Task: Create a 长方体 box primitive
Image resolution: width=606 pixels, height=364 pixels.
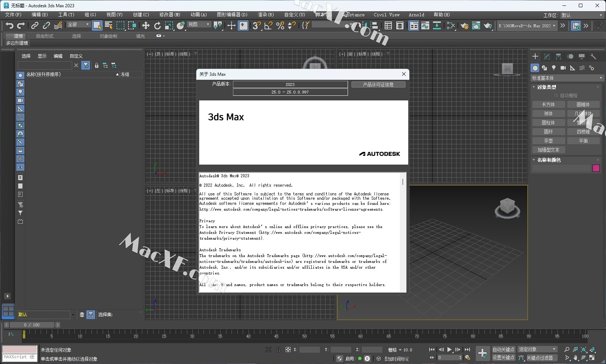Action: 548,104
